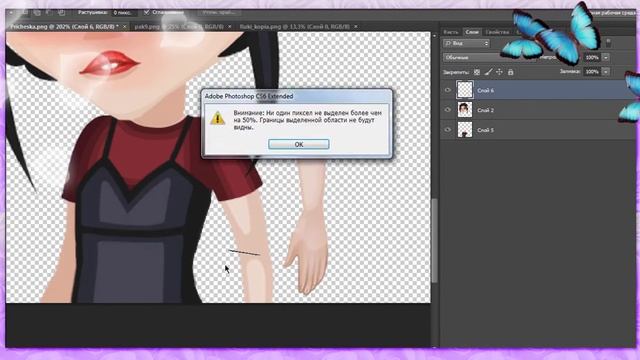Viewport: 640px width, 360px height.
Task: Open the tool preset picker in options bar
Action: [x=11, y=13]
